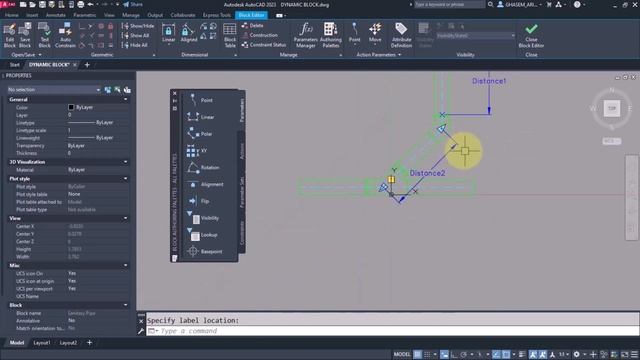The image size is (640, 360).
Task: Toggle MODEL space in status bar
Action: [x=402, y=354]
